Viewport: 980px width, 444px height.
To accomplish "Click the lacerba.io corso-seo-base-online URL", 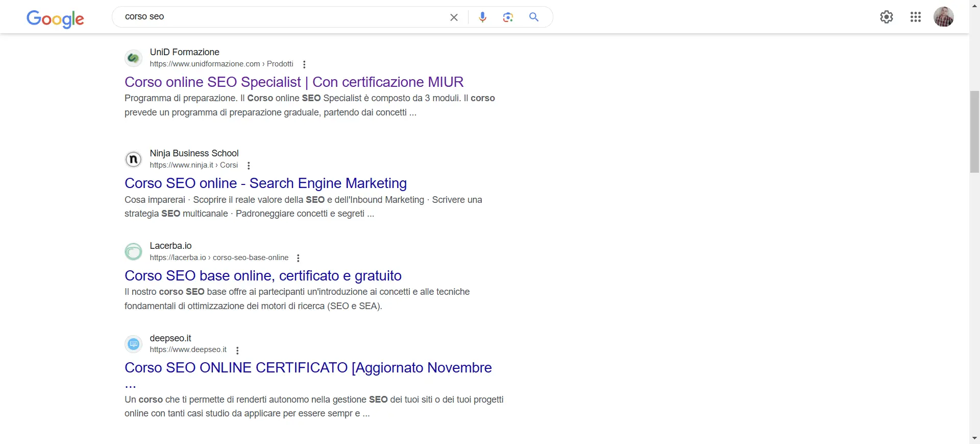I will tap(219, 258).
